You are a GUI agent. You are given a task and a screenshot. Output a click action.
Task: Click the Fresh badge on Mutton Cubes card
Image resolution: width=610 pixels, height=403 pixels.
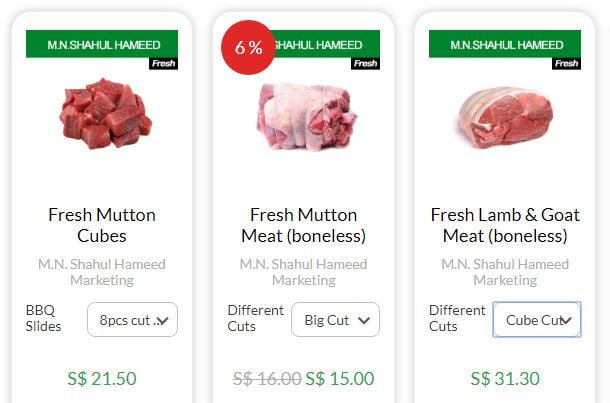pyautogui.click(x=164, y=64)
